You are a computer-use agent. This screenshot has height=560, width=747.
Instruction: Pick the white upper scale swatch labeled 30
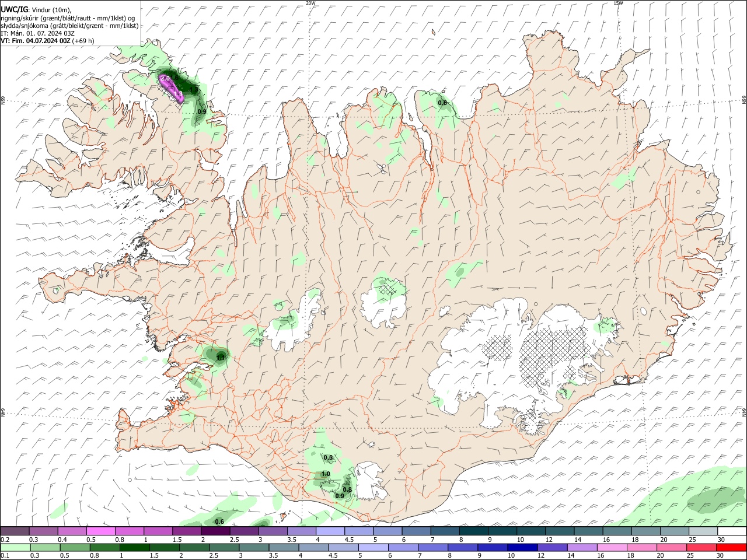732,531
